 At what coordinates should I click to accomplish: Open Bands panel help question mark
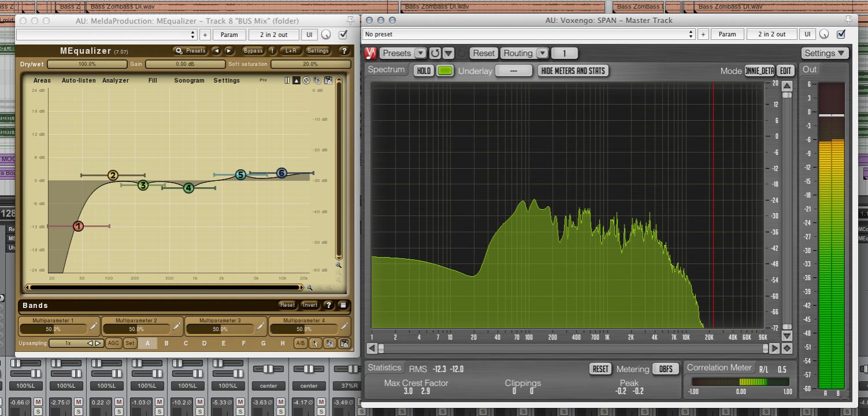(x=328, y=305)
